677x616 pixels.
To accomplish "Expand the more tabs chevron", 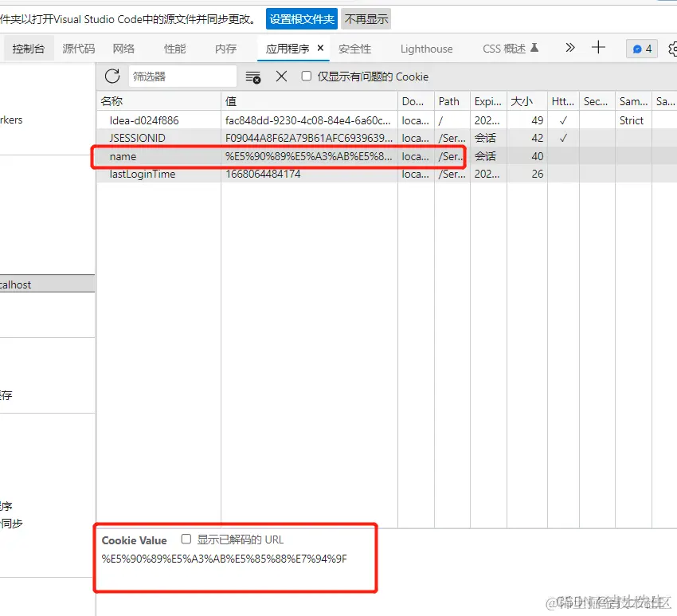I will click(570, 48).
